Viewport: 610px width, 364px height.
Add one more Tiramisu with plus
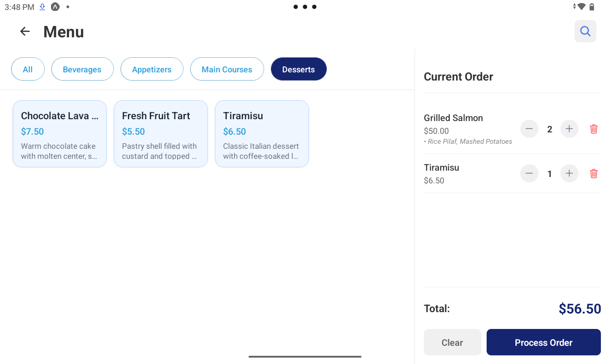click(569, 174)
